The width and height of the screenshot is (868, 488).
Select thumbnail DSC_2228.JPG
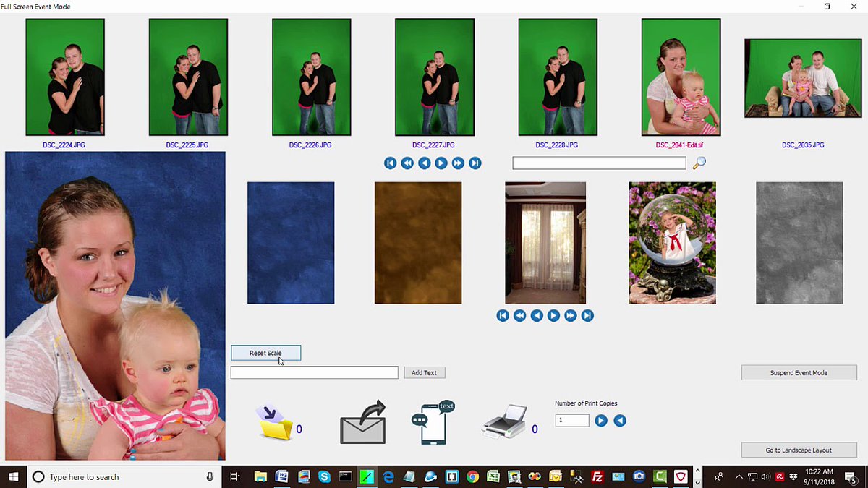(x=558, y=77)
